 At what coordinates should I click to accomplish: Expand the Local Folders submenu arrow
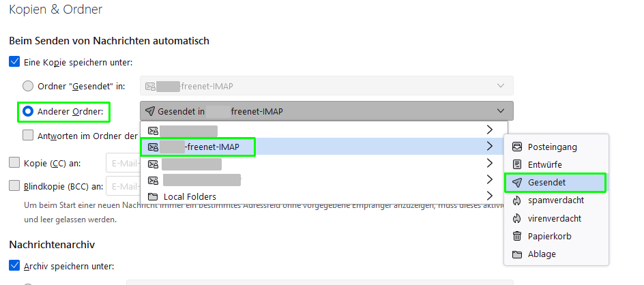tap(489, 196)
